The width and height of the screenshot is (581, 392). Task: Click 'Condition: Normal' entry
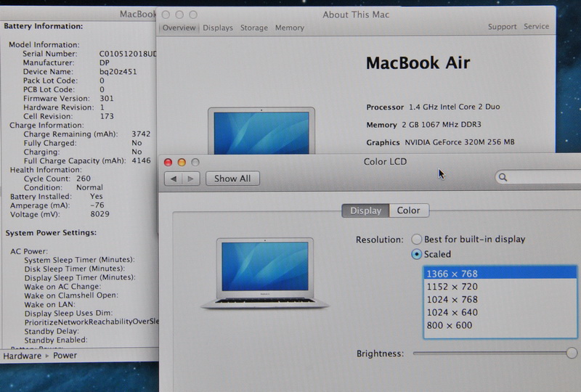pyautogui.click(x=63, y=187)
